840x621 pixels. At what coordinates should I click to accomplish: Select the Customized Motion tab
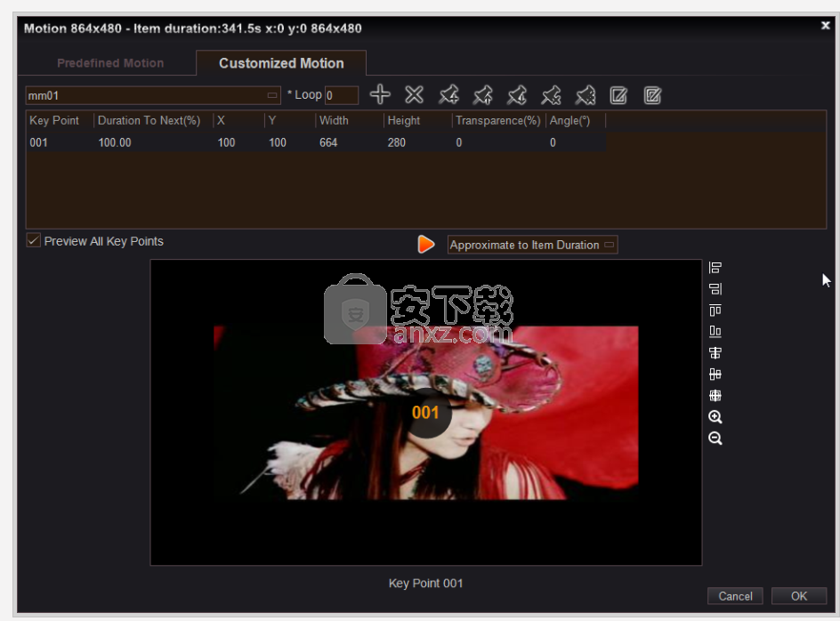[x=281, y=63]
